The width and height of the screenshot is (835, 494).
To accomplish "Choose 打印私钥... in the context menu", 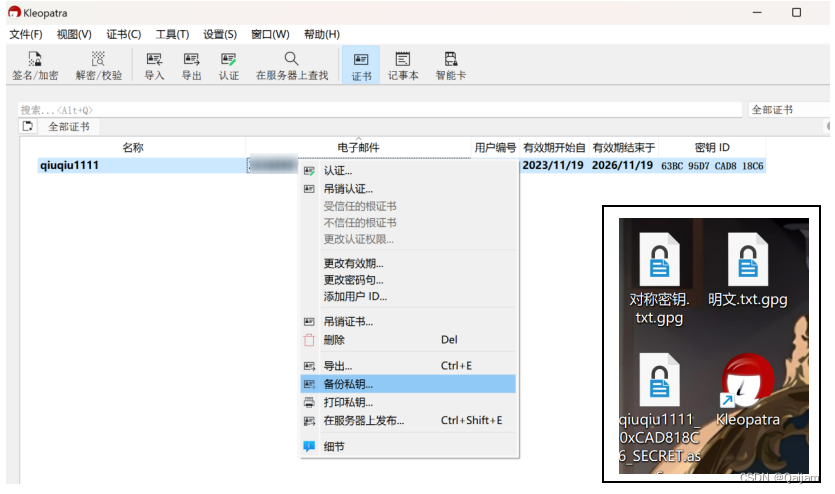I will (x=408, y=402).
